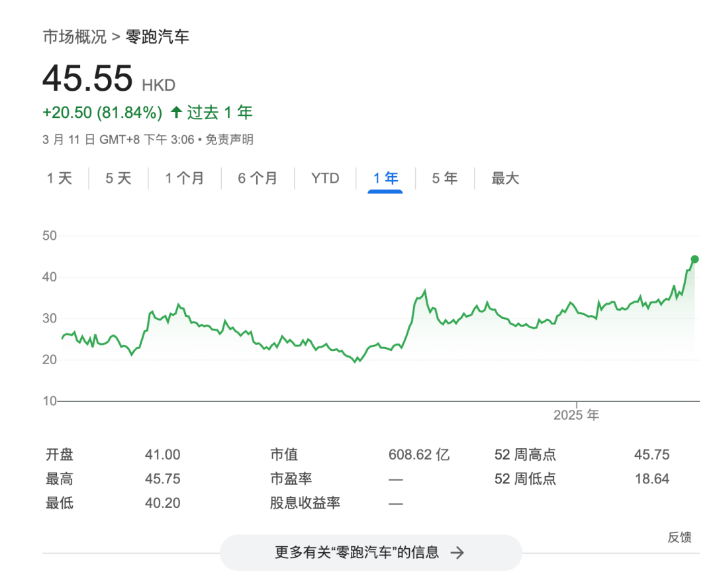The width and height of the screenshot is (715, 588).
Task: Click the 3 月 11 日 GMT+8 timestamp
Action: coord(119,140)
